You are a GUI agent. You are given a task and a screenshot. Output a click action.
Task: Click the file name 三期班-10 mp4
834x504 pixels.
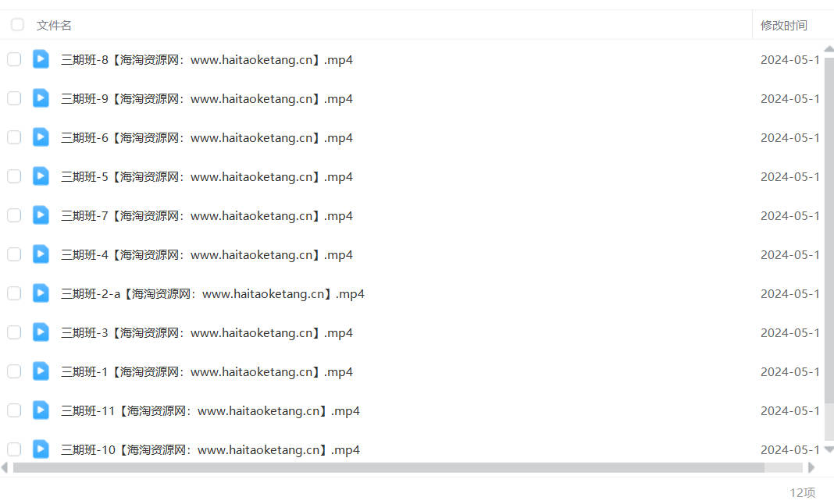point(210,449)
